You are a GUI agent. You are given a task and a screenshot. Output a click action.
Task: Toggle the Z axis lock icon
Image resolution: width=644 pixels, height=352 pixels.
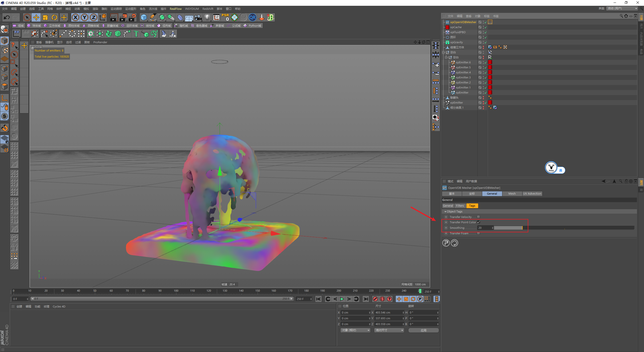(94, 17)
